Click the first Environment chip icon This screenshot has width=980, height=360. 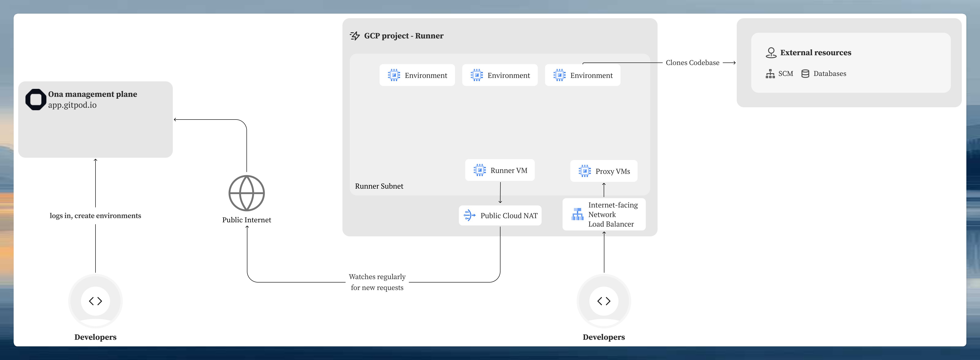(x=394, y=75)
